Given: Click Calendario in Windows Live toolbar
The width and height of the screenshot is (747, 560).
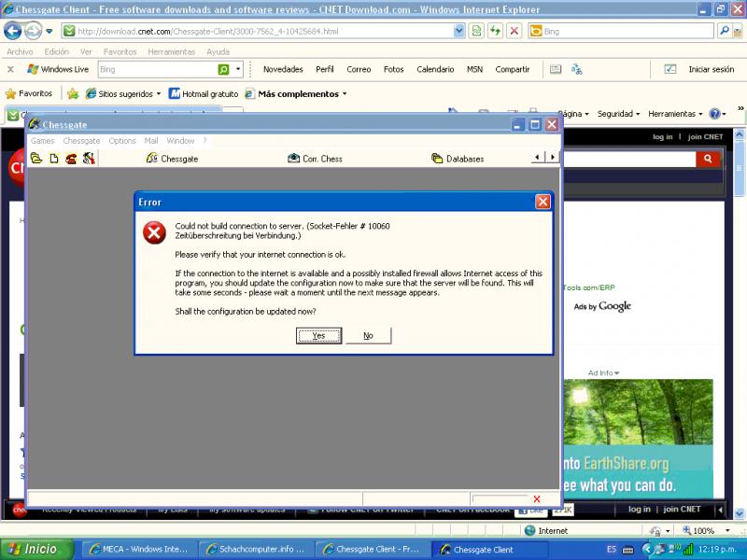Looking at the screenshot, I should [x=435, y=69].
